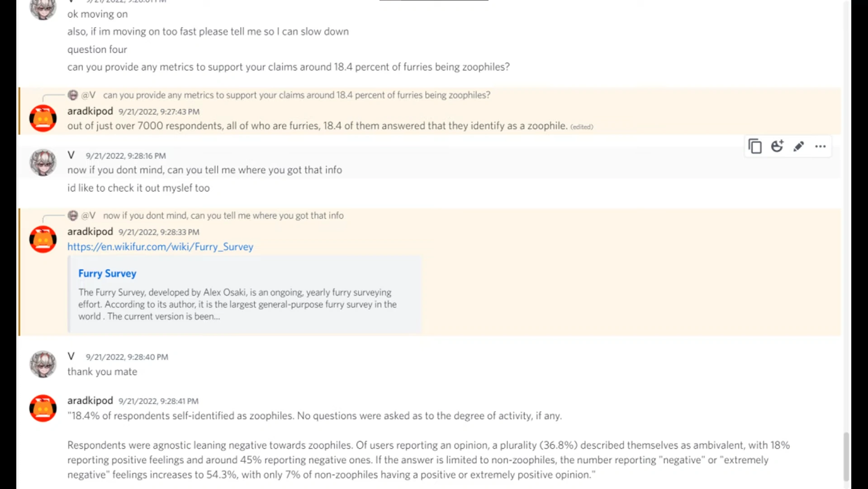Click the "Furry Survey" embed title
The height and width of the screenshot is (489, 868).
click(x=107, y=273)
